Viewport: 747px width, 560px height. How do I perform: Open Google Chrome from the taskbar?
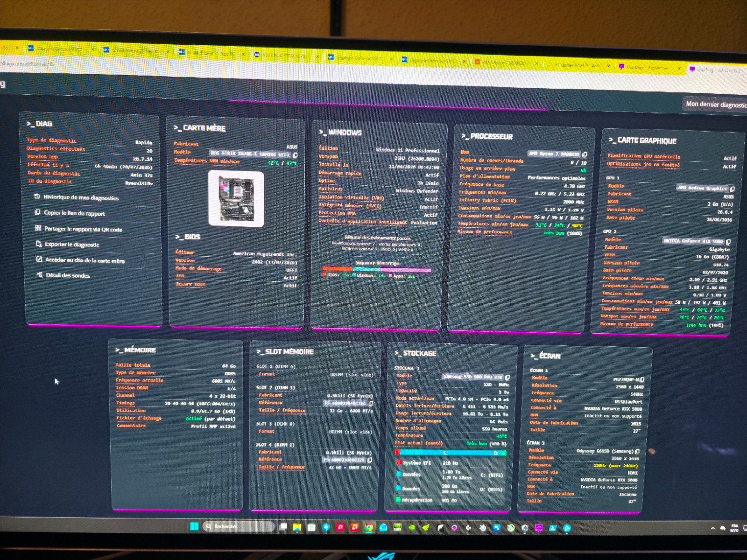(x=369, y=528)
